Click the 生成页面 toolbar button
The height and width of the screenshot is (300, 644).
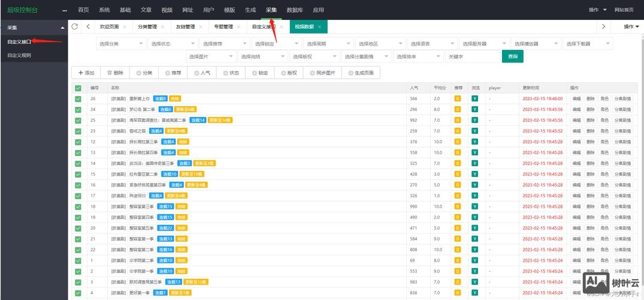point(361,73)
